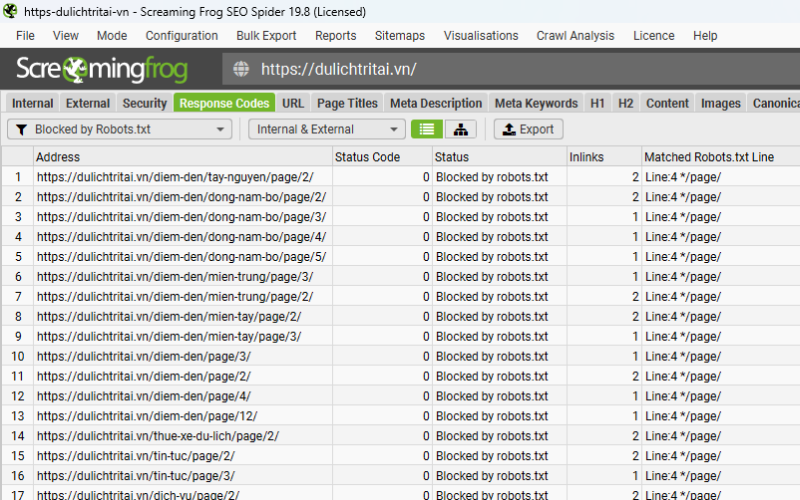
Task: Switch to the Meta Keywords tab
Action: point(536,103)
